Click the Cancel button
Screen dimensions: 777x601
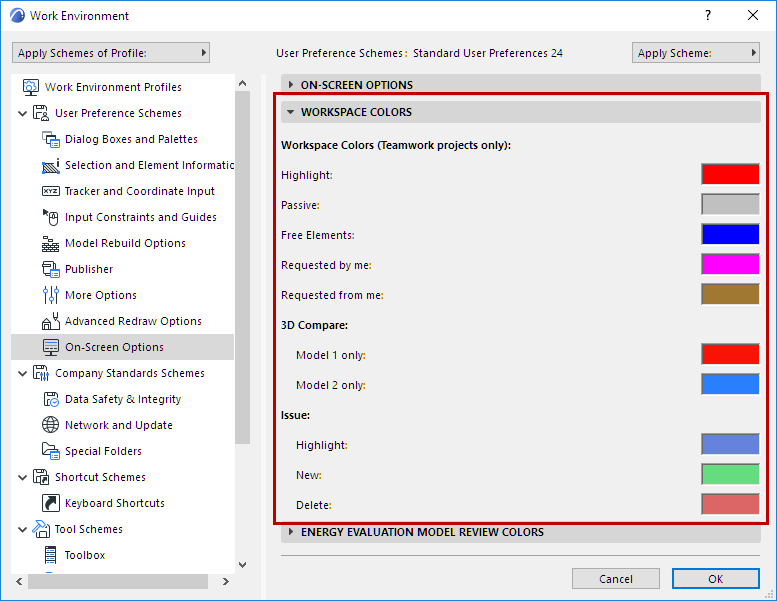615,579
